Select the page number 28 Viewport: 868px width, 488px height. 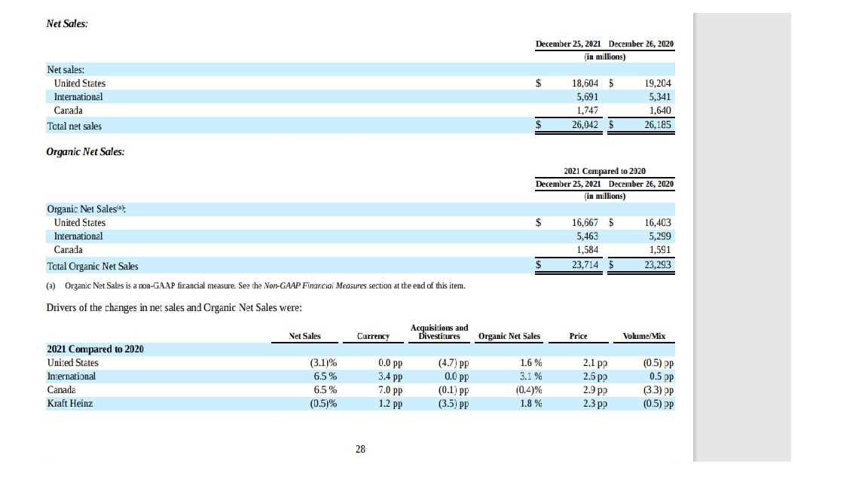click(359, 449)
